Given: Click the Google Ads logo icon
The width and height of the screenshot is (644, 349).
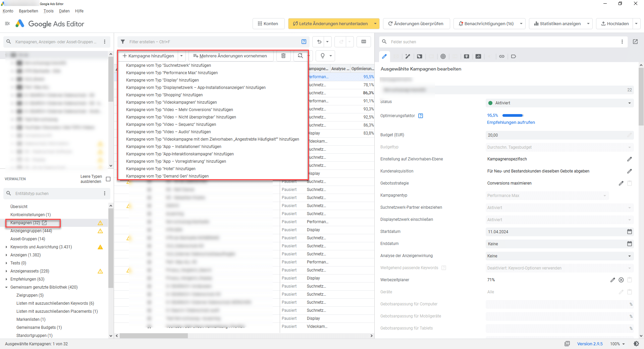Looking at the screenshot, I should pos(20,23).
